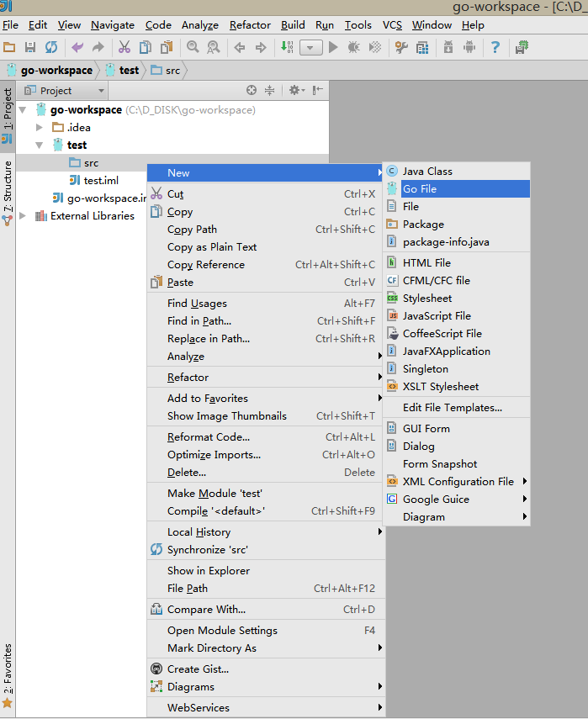
Task: Click Open Module Settings entry
Action: [266, 631]
